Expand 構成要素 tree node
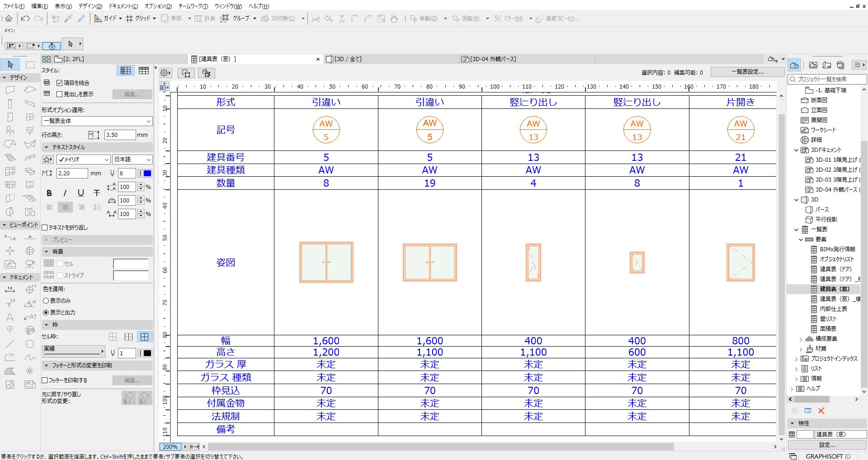868x460 pixels. [x=801, y=338]
